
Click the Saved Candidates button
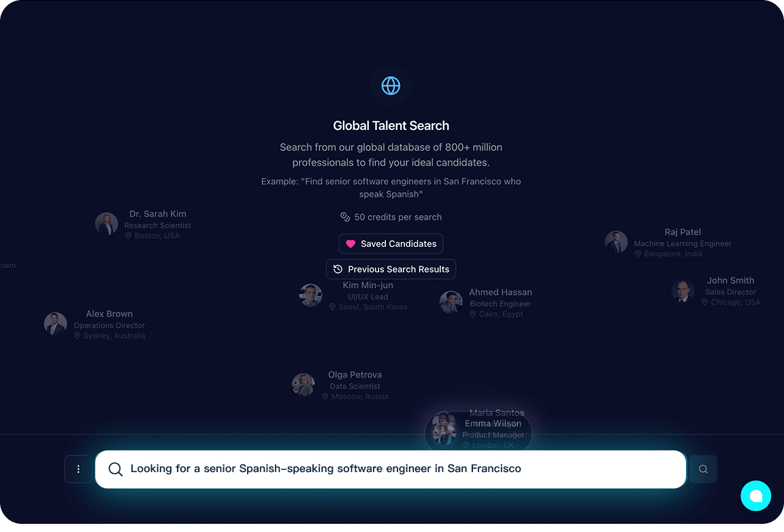pyautogui.click(x=391, y=244)
